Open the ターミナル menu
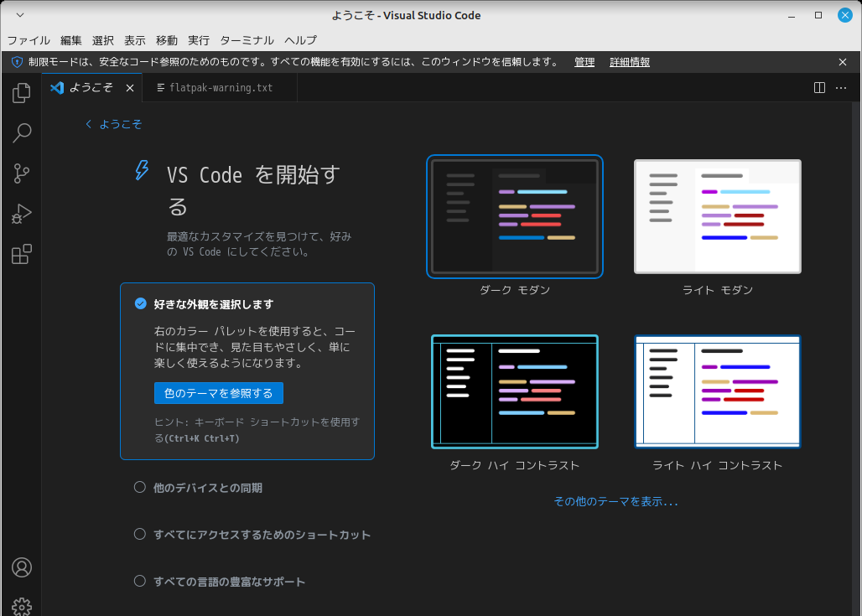Viewport: 862px width, 616px height. click(247, 40)
